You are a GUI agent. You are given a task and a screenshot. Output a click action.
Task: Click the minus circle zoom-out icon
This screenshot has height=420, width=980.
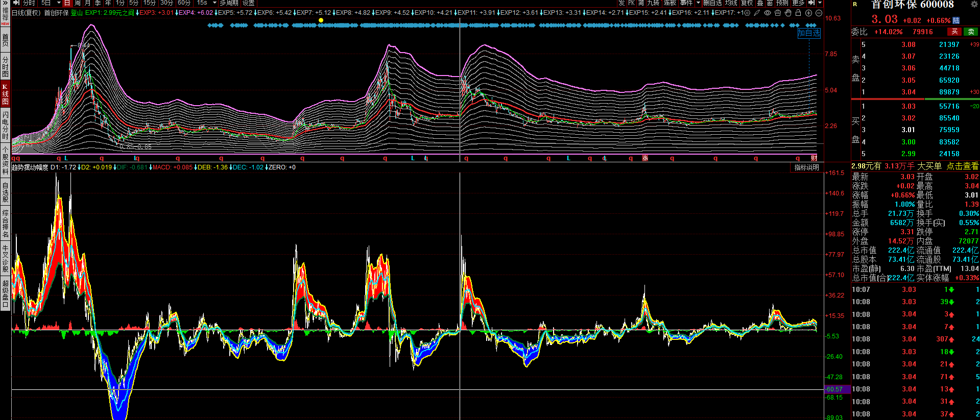[x=819, y=13]
